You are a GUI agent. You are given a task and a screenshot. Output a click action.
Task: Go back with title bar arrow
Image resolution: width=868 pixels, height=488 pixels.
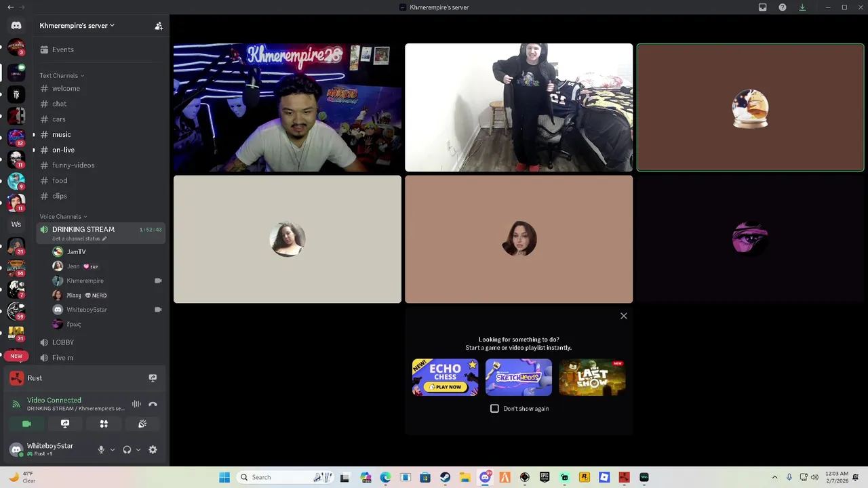(x=10, y=7)
